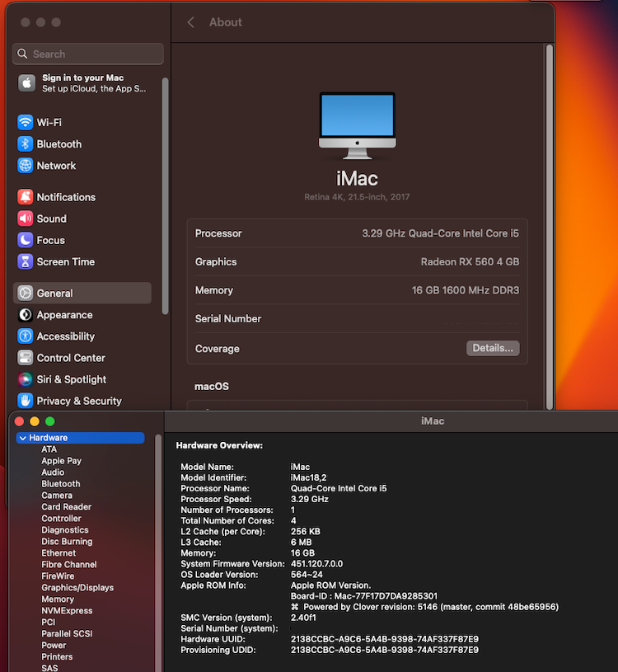Click the search magnifier icon
Screen dimensions: 618x672
pos(22,54)
